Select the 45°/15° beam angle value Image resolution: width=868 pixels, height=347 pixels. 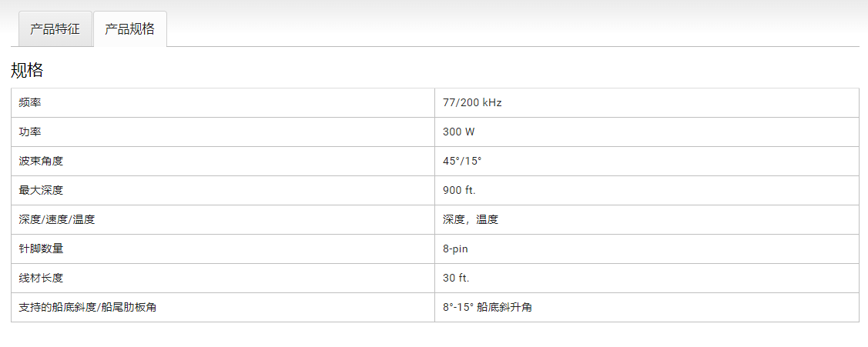(x=462, y=161)
